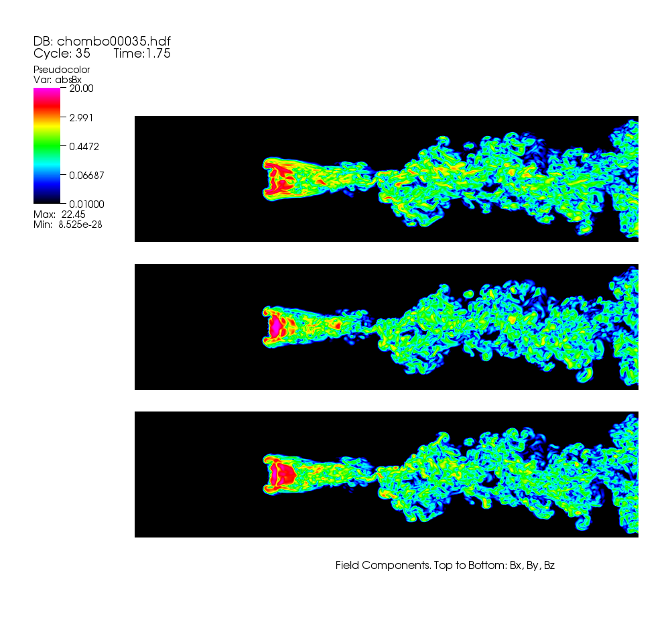Screen dimensions: 672x632
Task: Click the 0.06687 legend tick value
Action: point(86,176)
